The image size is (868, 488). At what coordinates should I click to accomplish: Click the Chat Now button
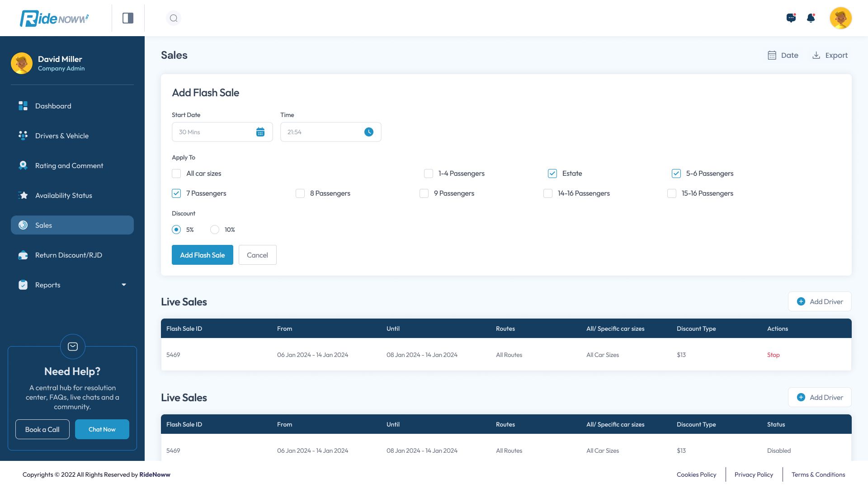click(x=102, y=429)
